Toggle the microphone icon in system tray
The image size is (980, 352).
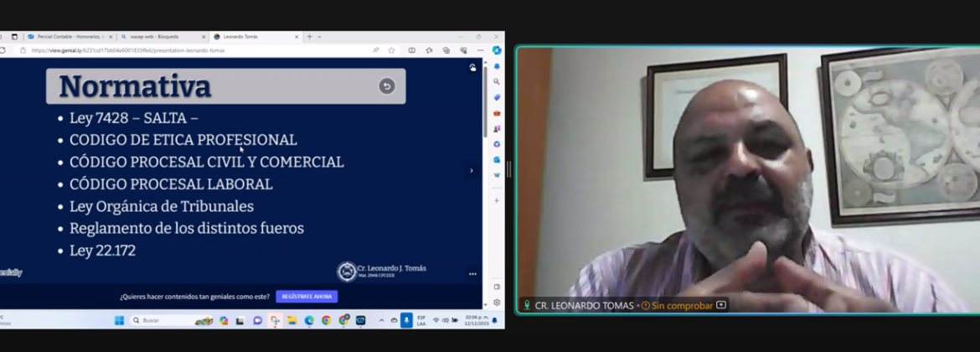pos(406,320)
